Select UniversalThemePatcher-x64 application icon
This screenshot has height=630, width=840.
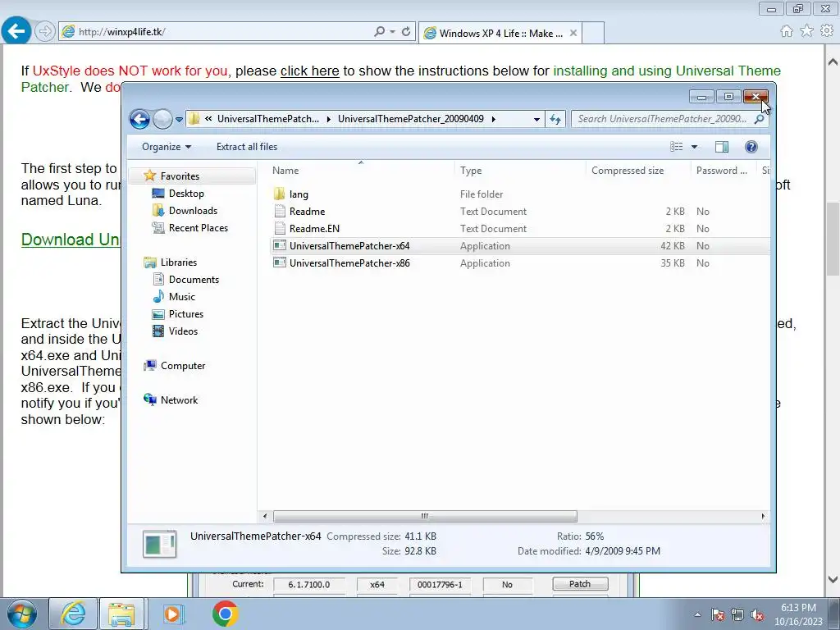(x=280, y=245)
